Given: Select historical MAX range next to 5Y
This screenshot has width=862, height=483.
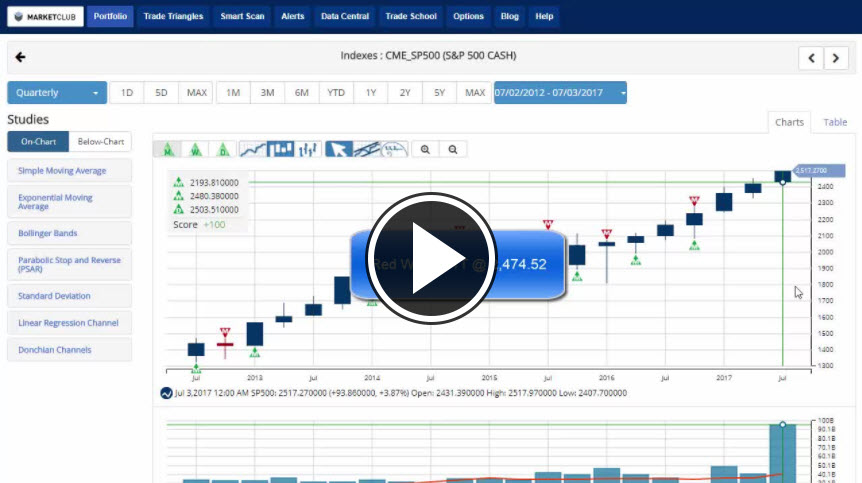Looking at the screenshot, I should click(474, 93).
